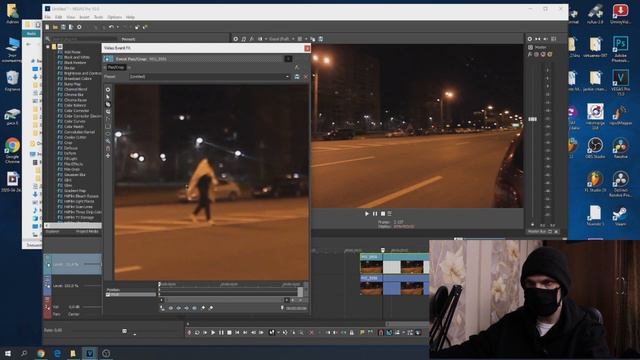640x360 pixels.
Task: Create keyframe in Pan/Crop timeline
Action: [x=203, y=308]
